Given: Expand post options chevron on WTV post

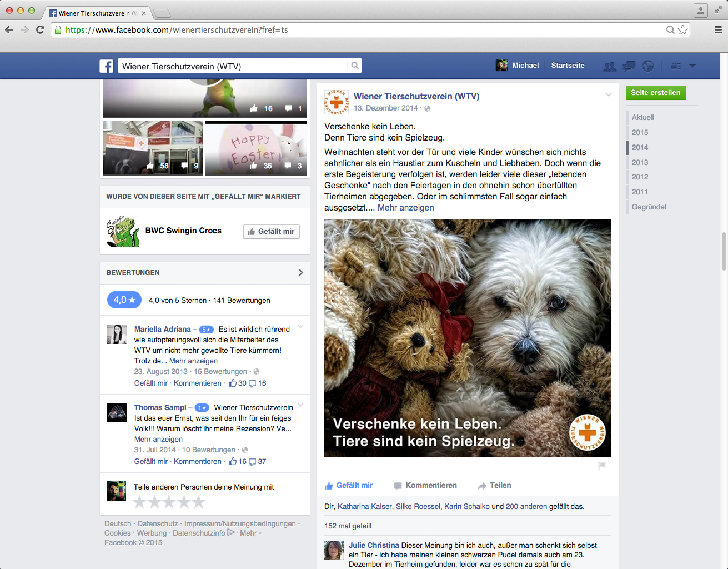Looking at the screenshot, I should [x=609, y=95].
